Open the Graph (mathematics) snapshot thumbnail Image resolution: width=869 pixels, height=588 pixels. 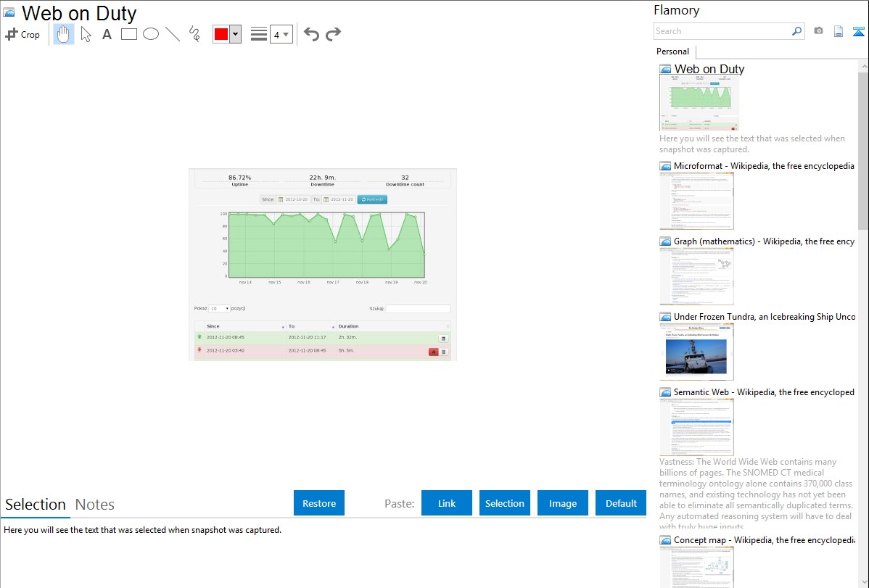tap(696, 276)
